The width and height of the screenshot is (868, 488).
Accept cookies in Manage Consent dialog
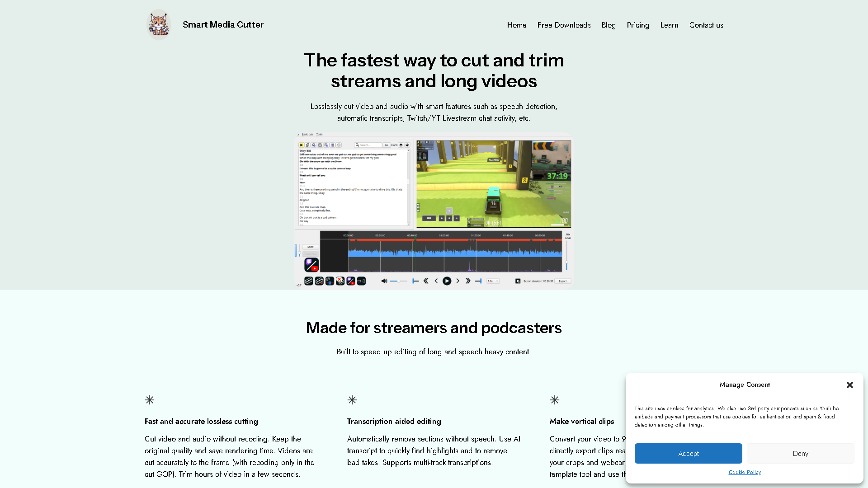688,453
